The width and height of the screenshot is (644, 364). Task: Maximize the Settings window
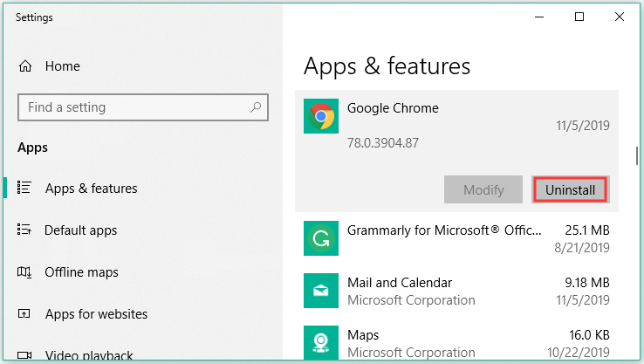coord(579,17)
